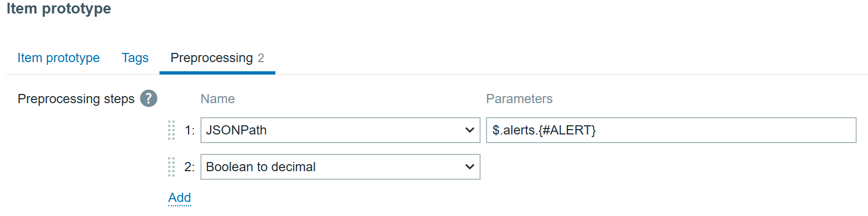This screenshot has width=868, height=216.
Task: Click the Add link to add a step
Action: pos(179,198)
